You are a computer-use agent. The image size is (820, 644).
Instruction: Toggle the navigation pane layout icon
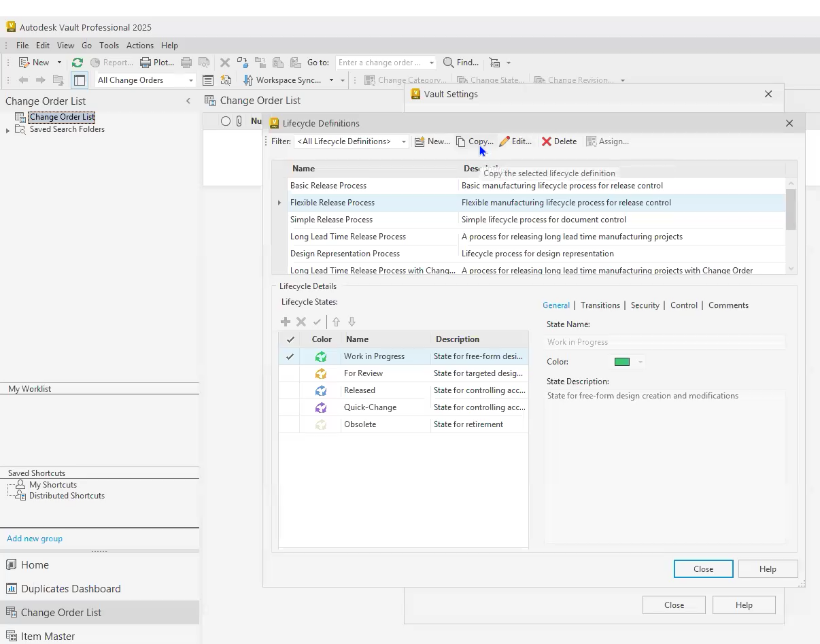(x=80, y=80)
